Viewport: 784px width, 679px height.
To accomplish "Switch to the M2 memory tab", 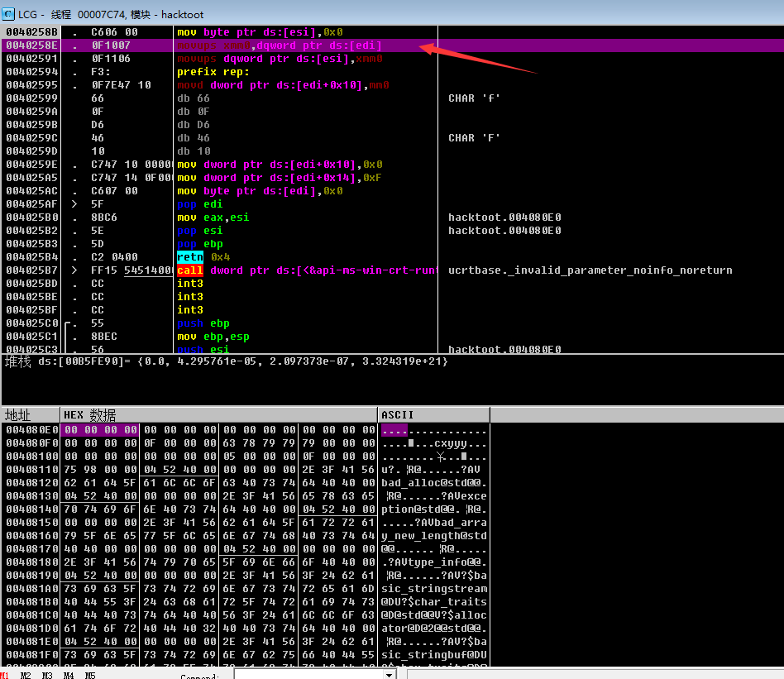I will pyautogui.click(x=26, y=675).
